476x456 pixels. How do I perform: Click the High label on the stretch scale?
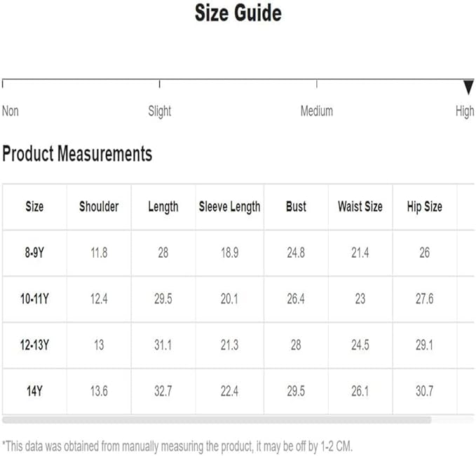465,111
